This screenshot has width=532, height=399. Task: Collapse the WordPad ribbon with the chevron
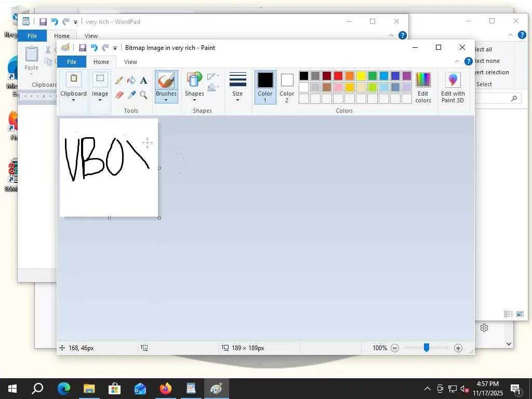[x=391, y=35]
